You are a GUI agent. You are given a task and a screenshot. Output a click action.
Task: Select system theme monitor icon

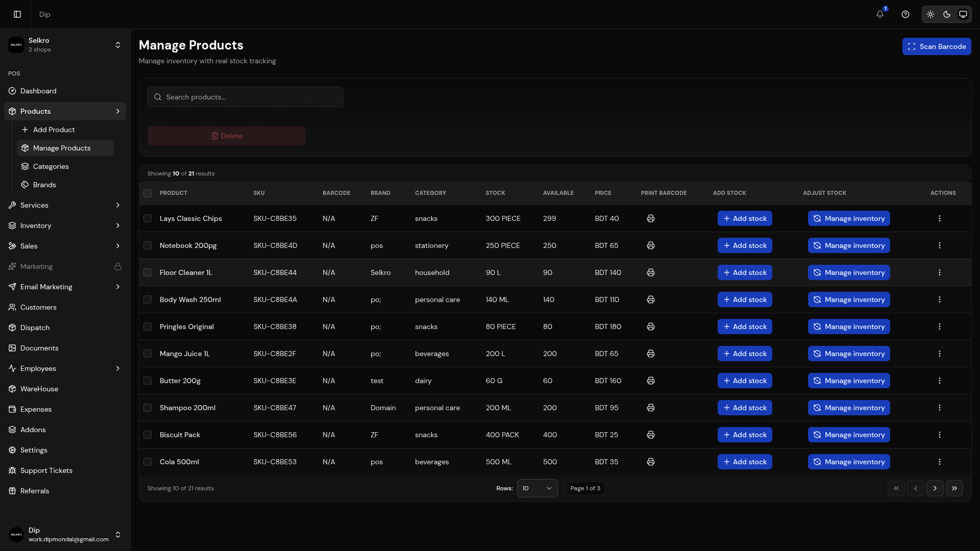(x=963, y=14)
